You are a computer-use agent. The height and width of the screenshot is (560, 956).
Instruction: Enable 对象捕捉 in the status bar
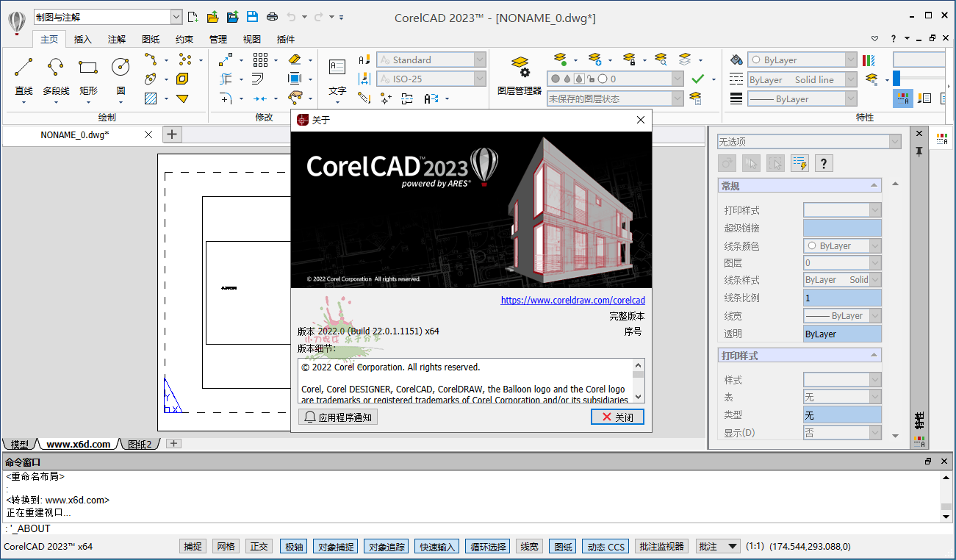pyautogui.click(x=335, y=546)
